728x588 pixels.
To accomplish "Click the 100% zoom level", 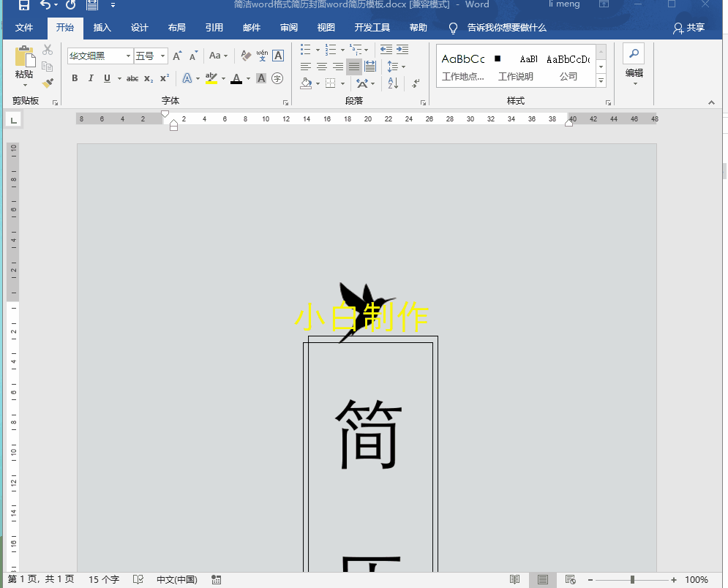I will pos(697,580).
